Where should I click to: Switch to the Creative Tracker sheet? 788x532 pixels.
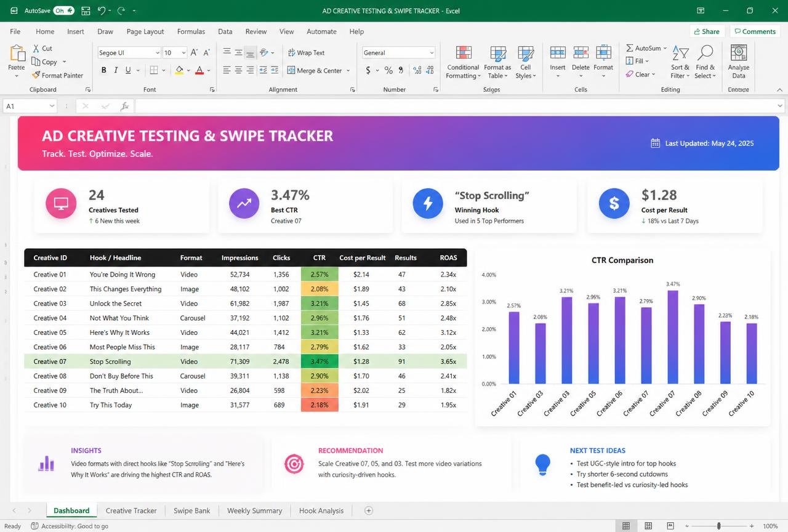pyautogui.click(x=131, y=510)
